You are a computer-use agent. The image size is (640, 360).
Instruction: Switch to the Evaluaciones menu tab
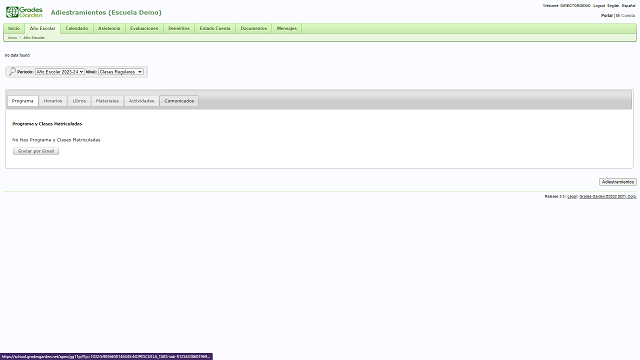144,29
